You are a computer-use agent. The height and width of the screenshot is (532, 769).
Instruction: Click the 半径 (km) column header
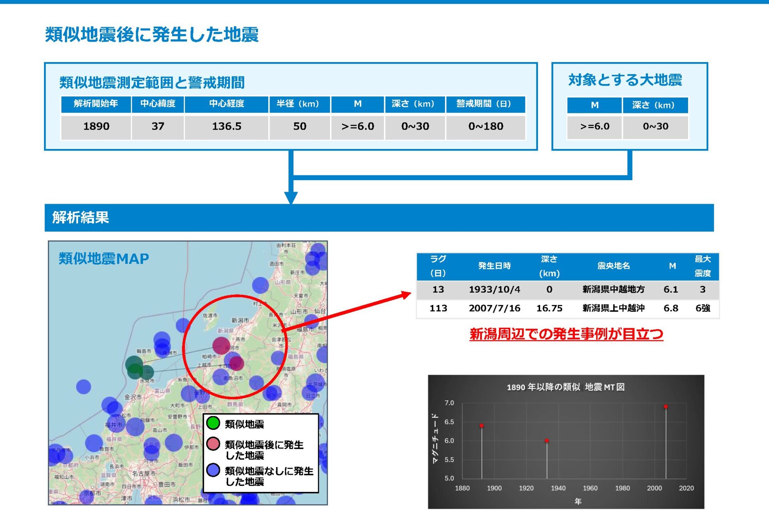coord(300,104)
